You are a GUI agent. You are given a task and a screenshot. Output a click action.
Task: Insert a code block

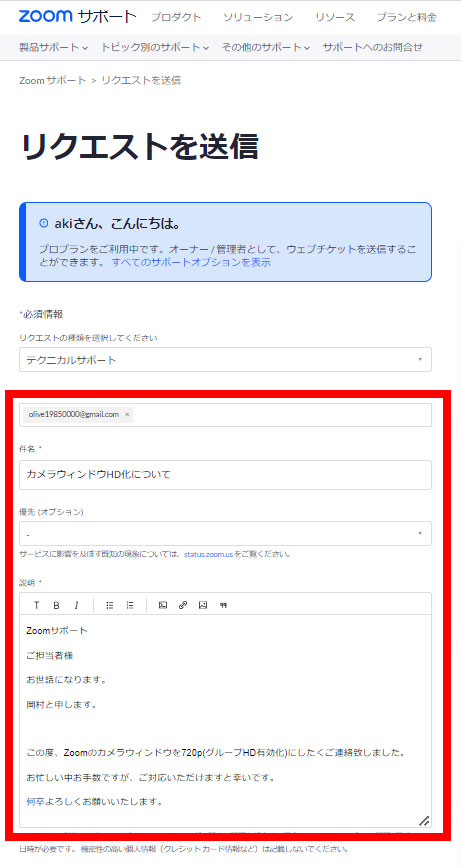point(163,605)
